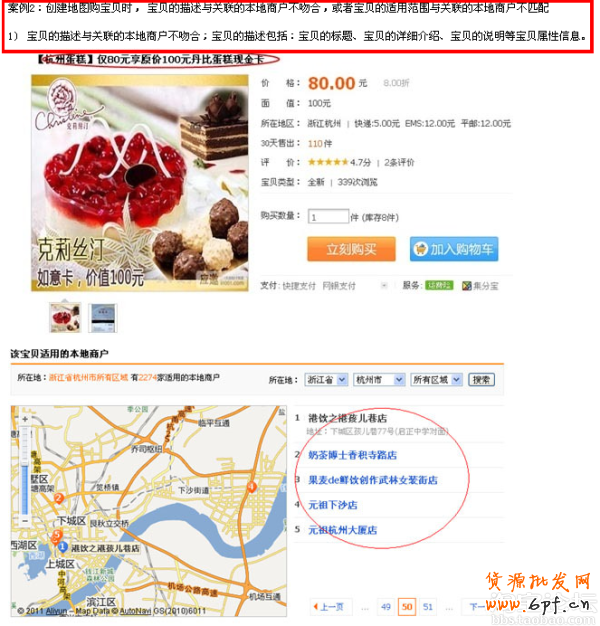This screenshot has width=600, height=626.
Task: Open the 所有区域 district dropdown
Action: tap(436, 380)
